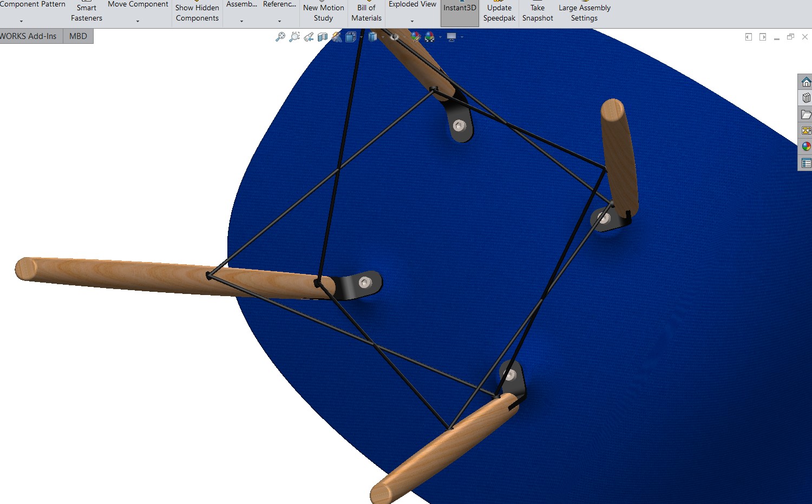Screen dimensions: 812x504
Task: Click Show Hidden Components
Action: 197,12
